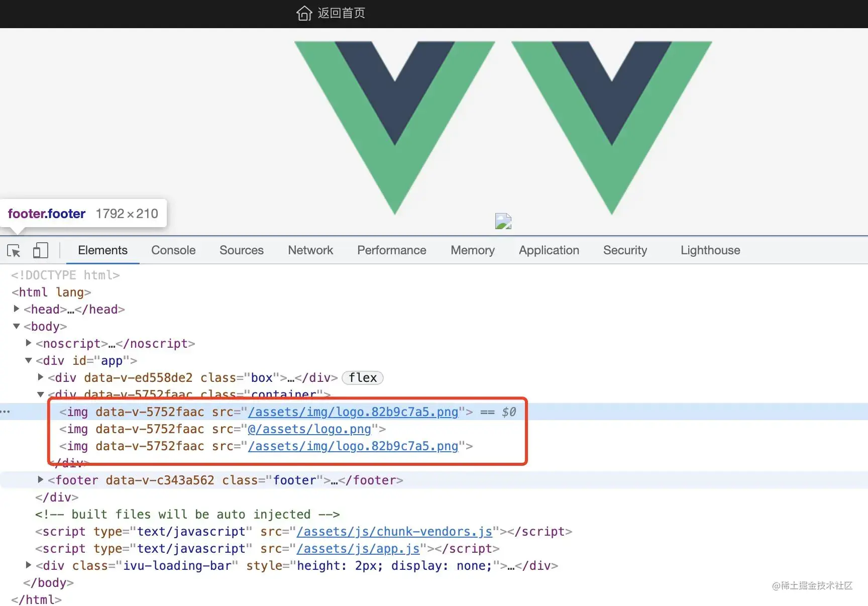Open the third img's logo.82b9c7a5.png link
The image size is (868, 606).
[353, 446]
